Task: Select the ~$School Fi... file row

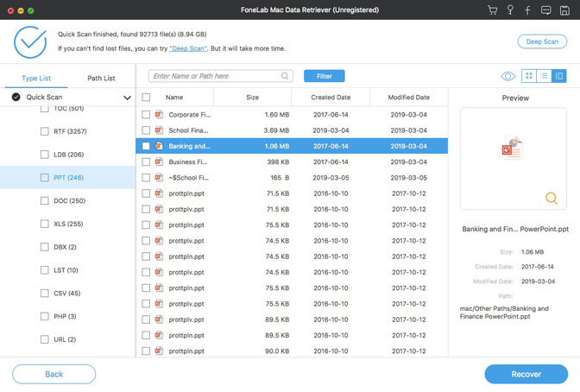Action: pos(292,178)
